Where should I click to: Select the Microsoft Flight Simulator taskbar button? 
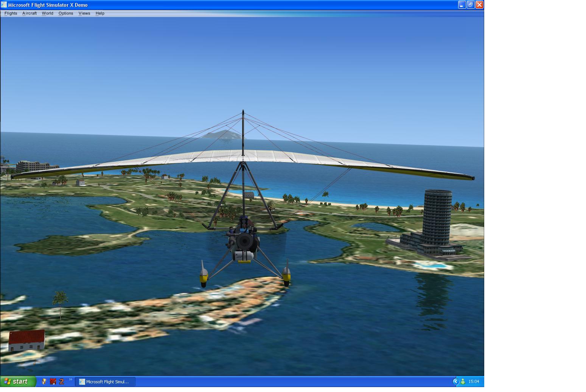(105, 382)
